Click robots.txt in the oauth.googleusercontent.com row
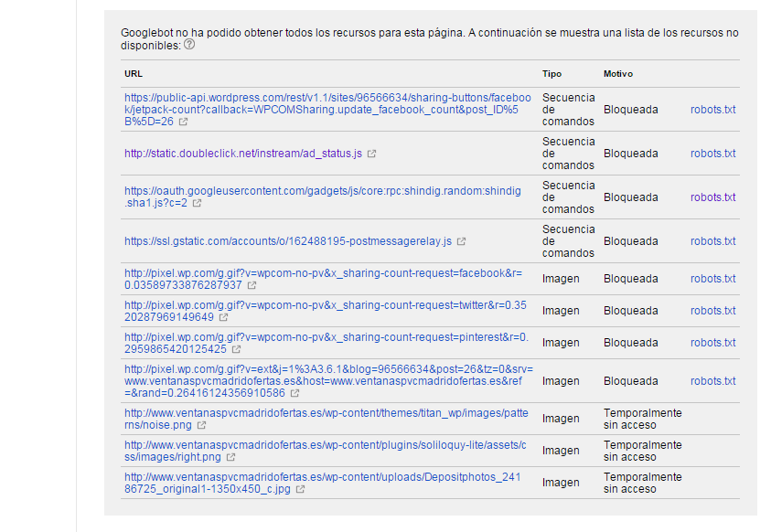Screen dimensions: 771x532 (712, 197)
